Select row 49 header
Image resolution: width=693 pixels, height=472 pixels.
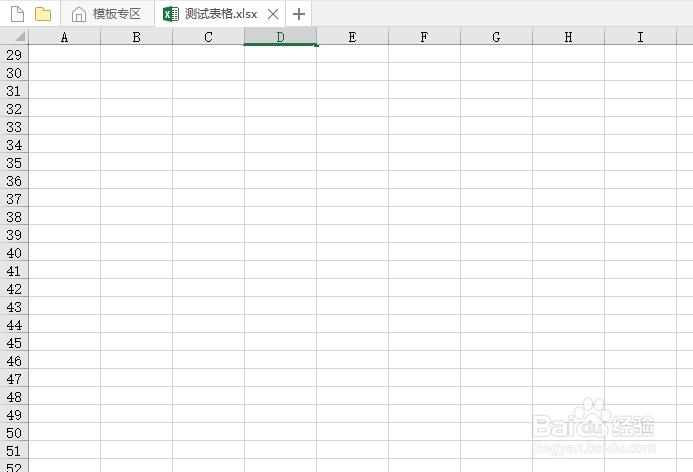(x=14, y=415)
